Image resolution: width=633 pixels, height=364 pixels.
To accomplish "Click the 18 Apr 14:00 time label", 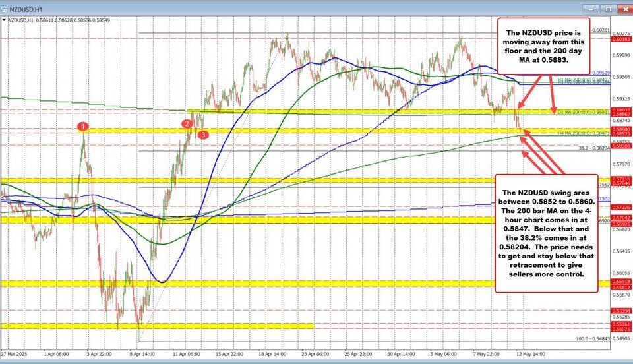I will coord(272,354).
